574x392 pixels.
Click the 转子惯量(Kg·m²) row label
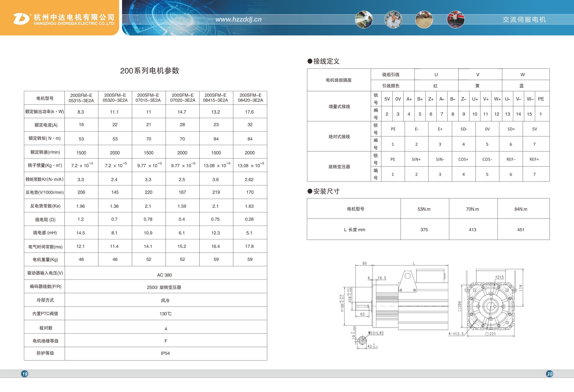tap(45, 165)
